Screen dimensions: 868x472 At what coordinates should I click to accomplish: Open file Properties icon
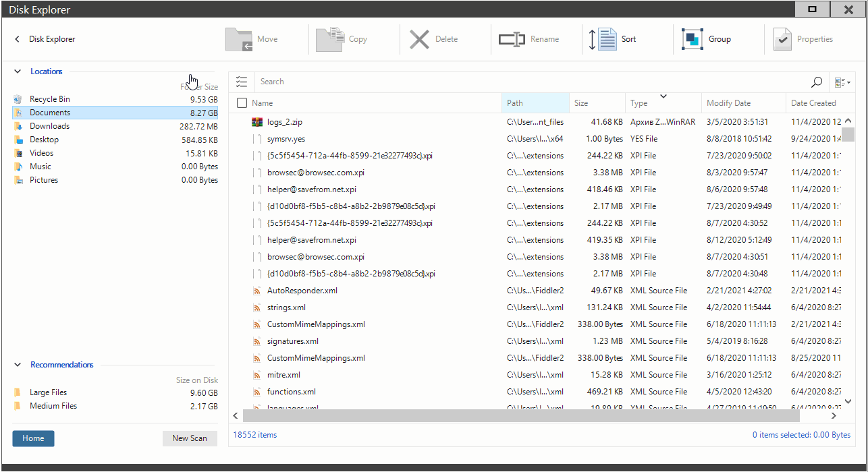(x=782, y=39)
